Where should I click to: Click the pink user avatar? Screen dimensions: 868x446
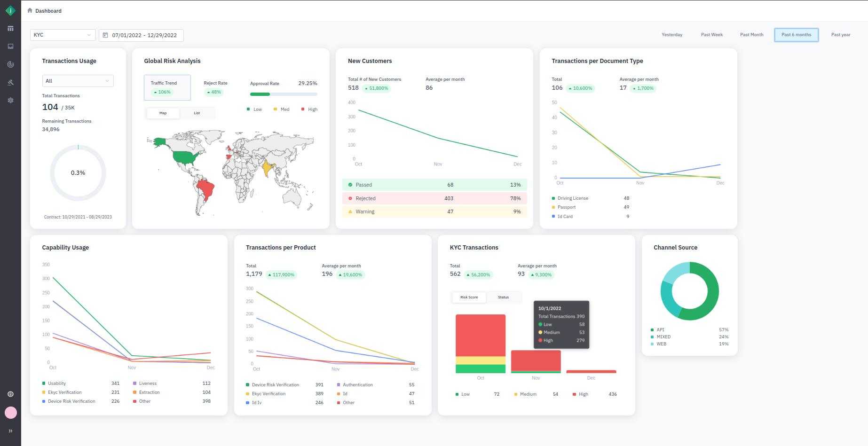tap(10, 412)
